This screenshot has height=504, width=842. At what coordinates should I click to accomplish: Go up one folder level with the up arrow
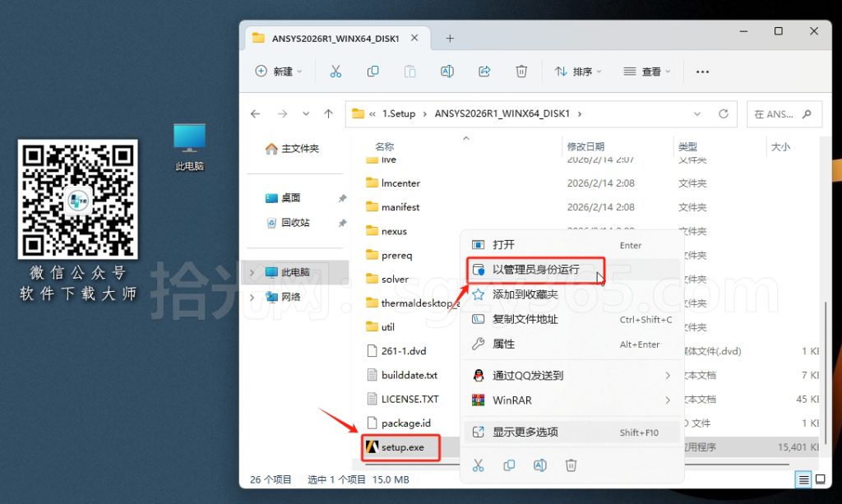click(x=329, y=113)
